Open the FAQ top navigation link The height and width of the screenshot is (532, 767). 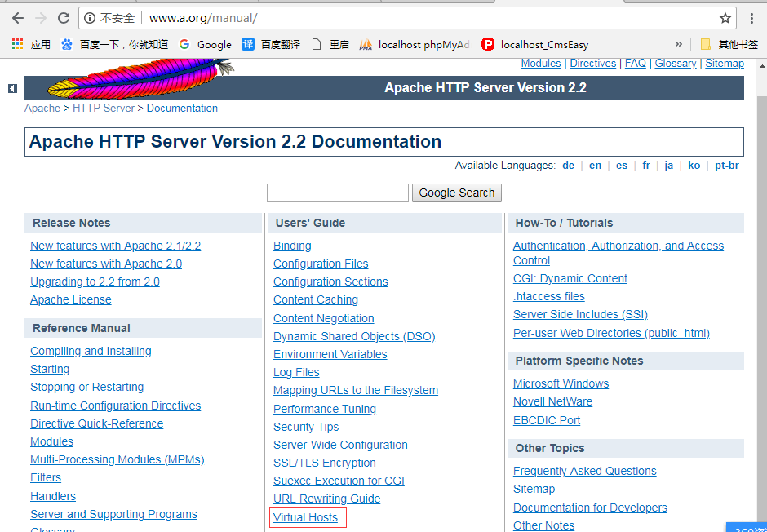click(x=636, y=64)
